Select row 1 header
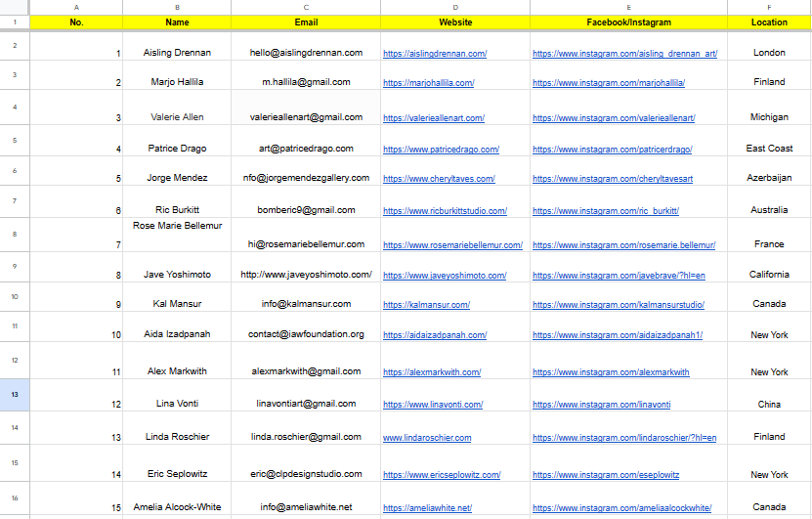The height and width of the screenshot is (519, 812). click(15, 22)
